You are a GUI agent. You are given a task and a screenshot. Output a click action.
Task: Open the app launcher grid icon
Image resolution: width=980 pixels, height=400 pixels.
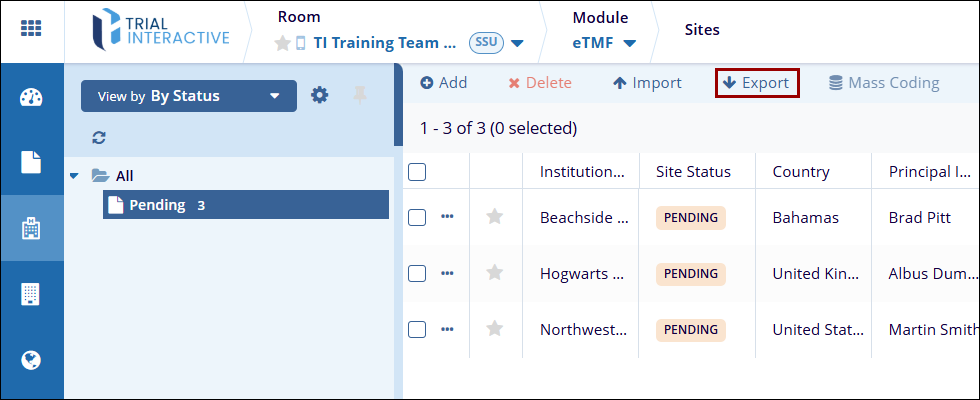[x=31, y=29]
